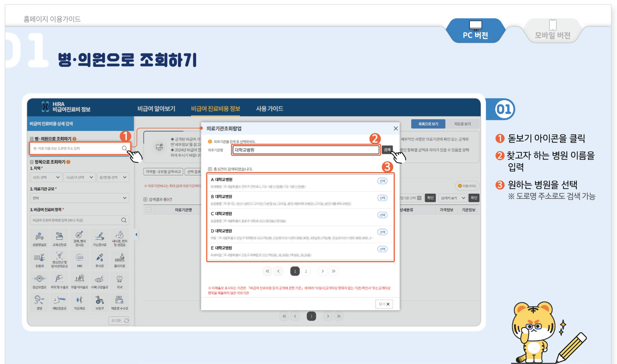
Task: Click 선택 for D 대학교병원
Action: click(x=382, y=232)
